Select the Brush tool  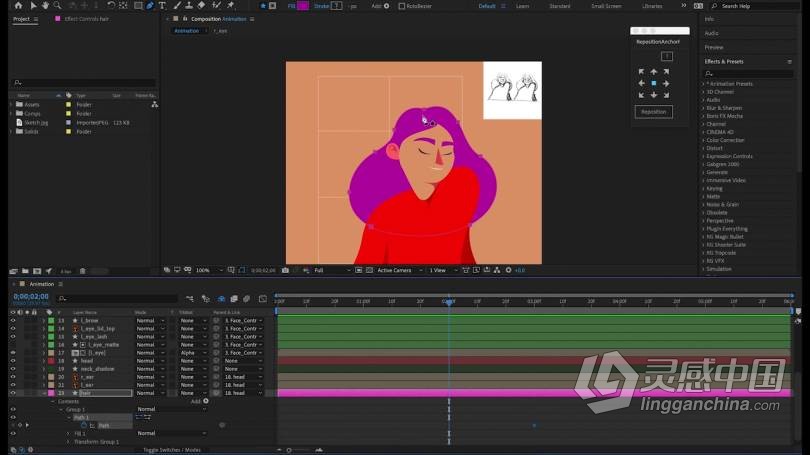pos(177,6)
